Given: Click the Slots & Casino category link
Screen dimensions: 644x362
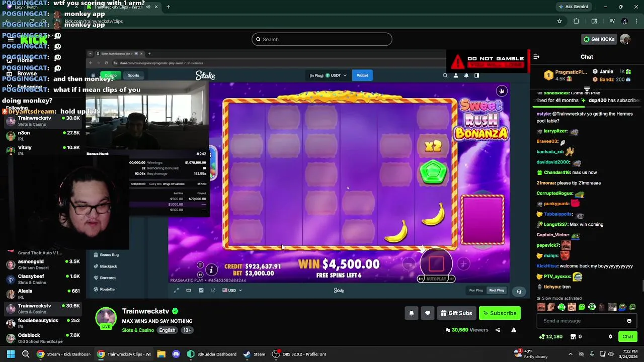Looking at the screenshot, I should (138, 330).
